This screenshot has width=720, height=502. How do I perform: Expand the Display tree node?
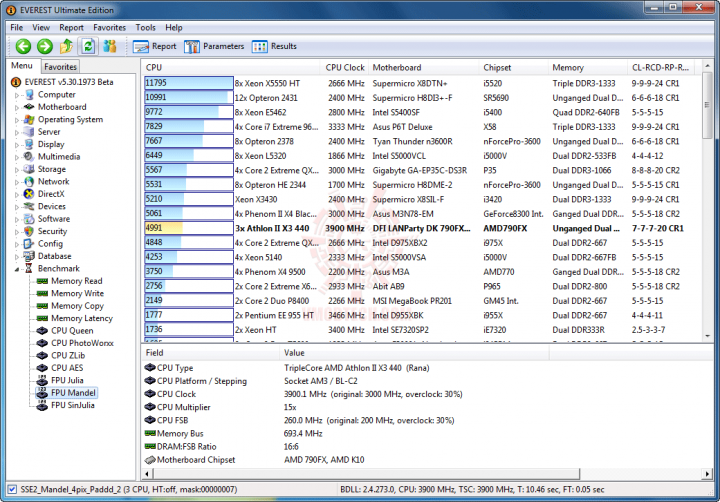(17, 145)
